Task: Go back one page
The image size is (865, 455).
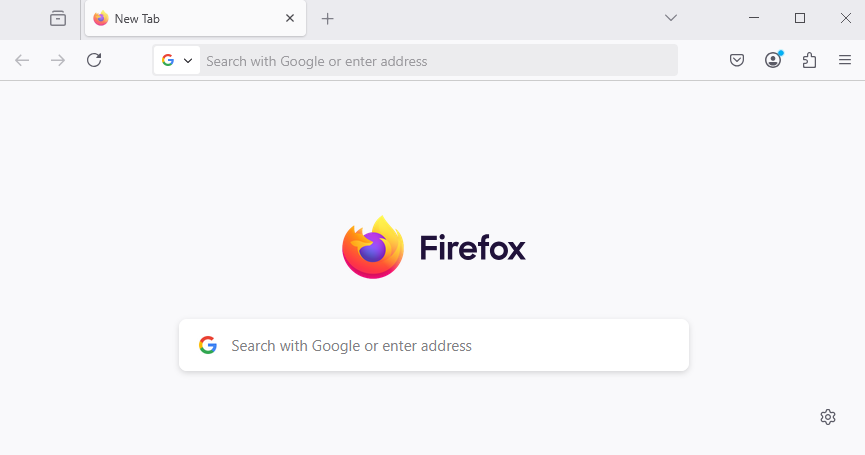Action: click(x=22, y=60)
